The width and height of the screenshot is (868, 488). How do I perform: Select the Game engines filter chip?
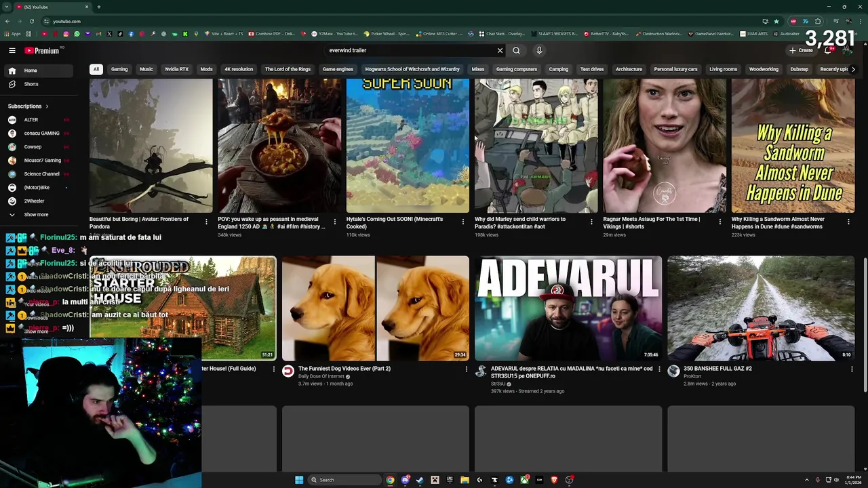pyautogui.click(x=338, y=69)
